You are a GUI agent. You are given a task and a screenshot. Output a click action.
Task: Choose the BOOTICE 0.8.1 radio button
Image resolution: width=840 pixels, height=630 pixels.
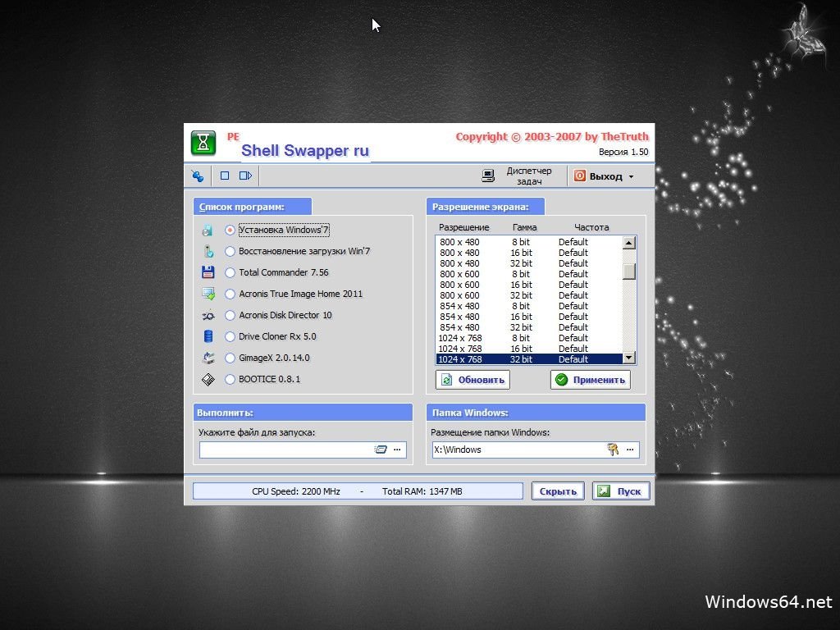tap(230, 379)
